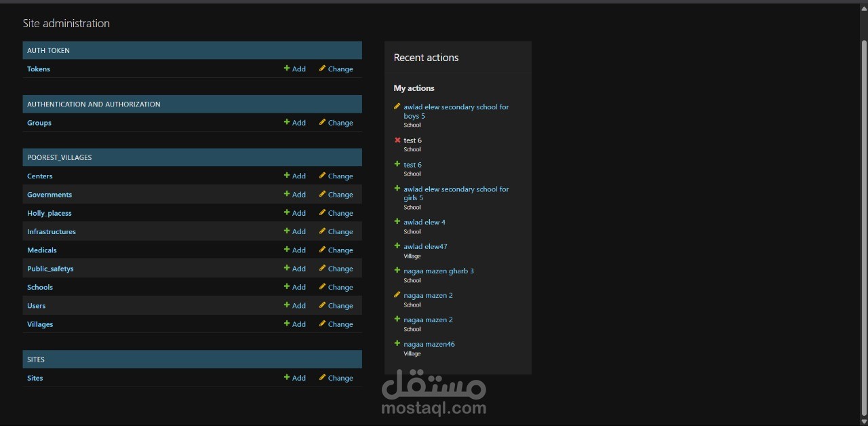Click the plus icon next to Centers

coord(287,176)
